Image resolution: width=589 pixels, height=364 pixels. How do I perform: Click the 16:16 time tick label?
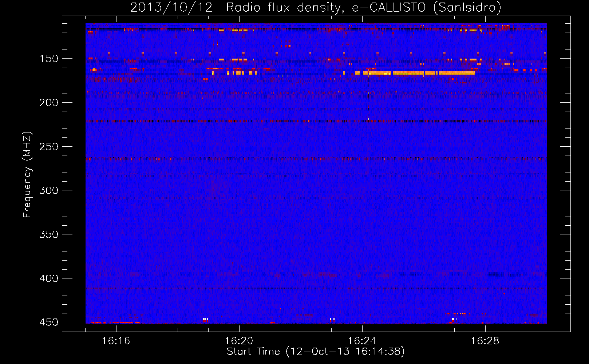(x=116, y=341)
